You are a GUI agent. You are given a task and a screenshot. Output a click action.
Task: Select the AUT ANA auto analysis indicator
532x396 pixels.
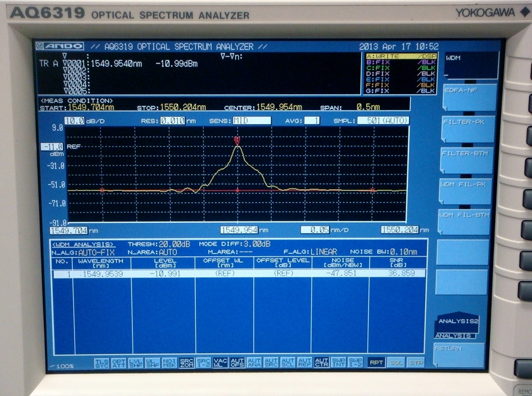click(x=254, y=363)
